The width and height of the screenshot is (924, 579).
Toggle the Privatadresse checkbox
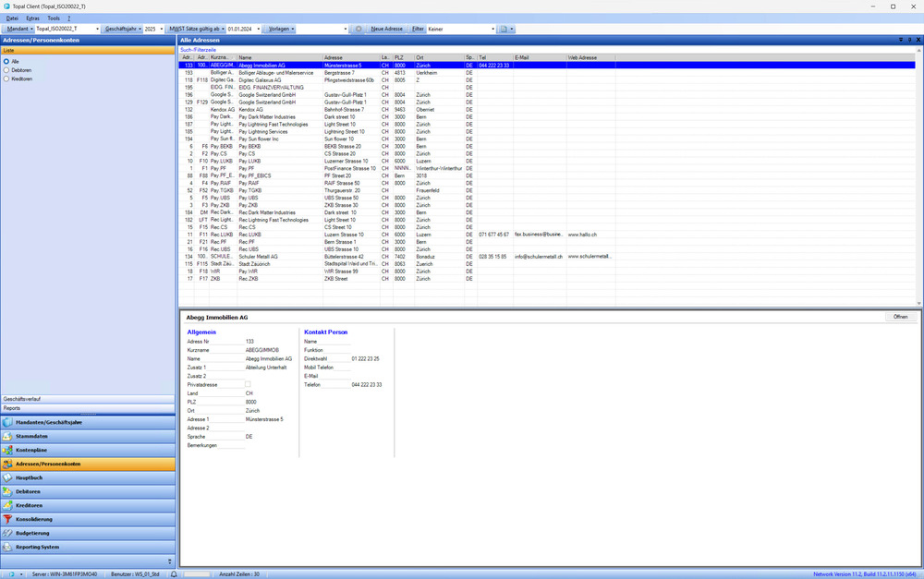click(x=247, y=384)
